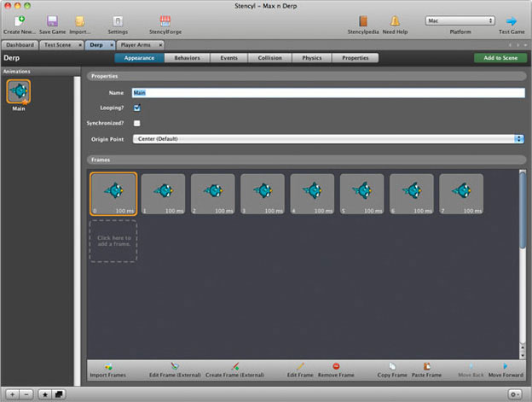Viewport: 532px width, 402px height.
Task: Open StencylForge from the toolbar
Action: click(165, 20)
